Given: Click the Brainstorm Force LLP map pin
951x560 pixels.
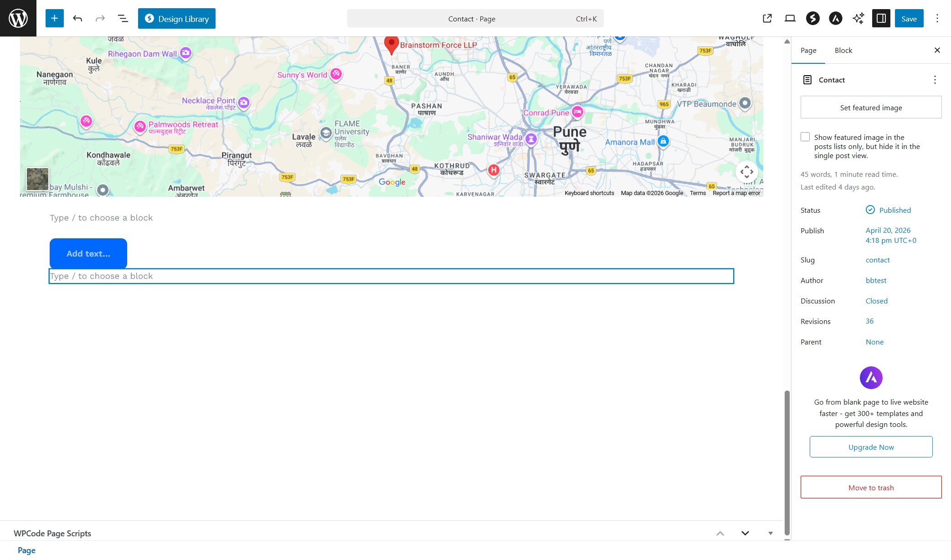Looking at the screenshot, I should click(x=391, y=45).
